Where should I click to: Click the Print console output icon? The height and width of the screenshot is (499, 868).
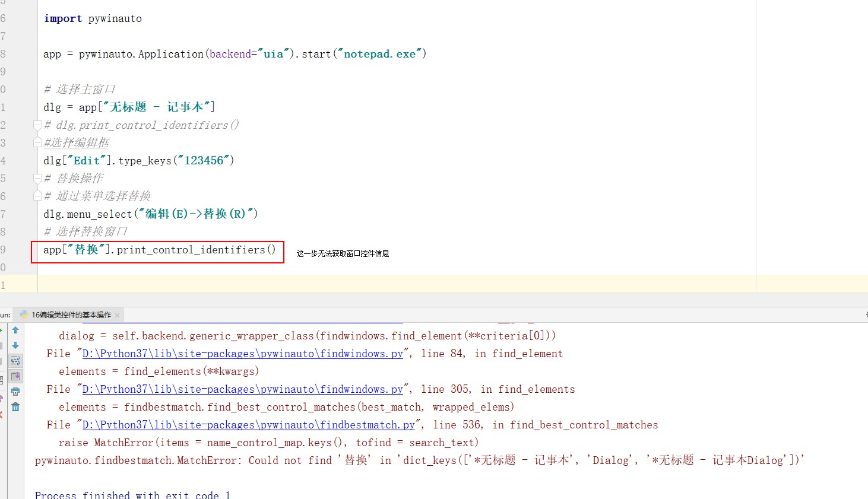[x=15, y=392]
